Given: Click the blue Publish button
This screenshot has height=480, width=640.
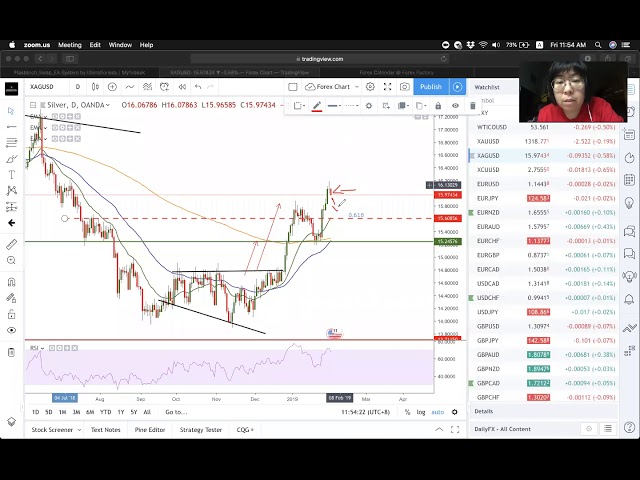Looking at the screenshot, I should tap(431, 87).
